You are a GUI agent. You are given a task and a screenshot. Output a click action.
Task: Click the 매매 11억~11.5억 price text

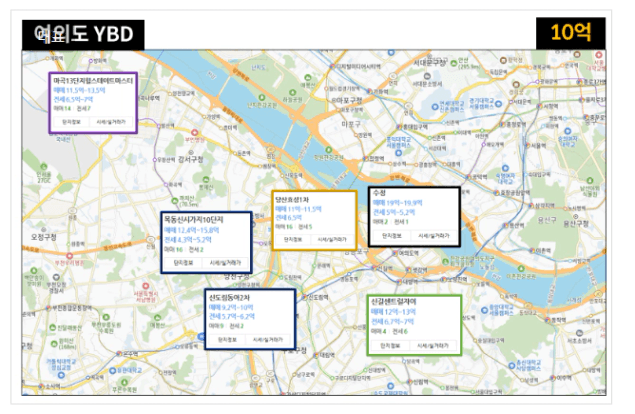coord(298,209)
